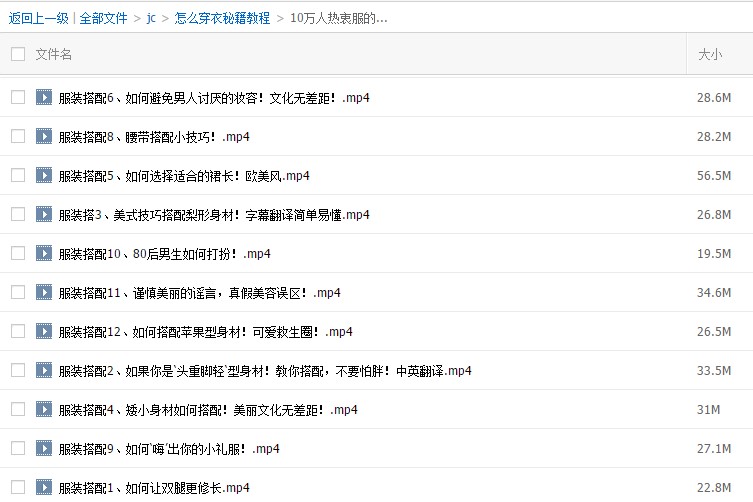Click video icon for 服装搭配6 file

pos(44,97)
